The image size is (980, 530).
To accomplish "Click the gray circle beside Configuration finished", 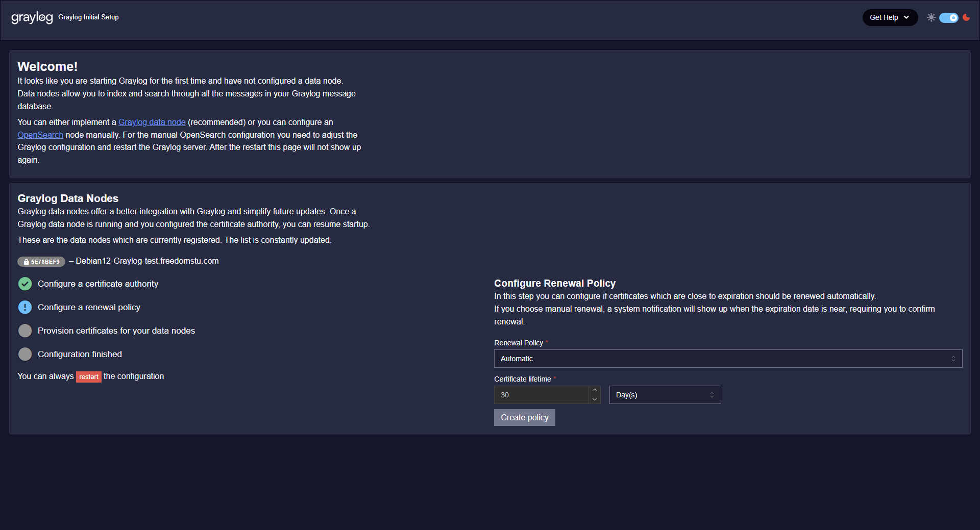I will (x=25, y=355).
